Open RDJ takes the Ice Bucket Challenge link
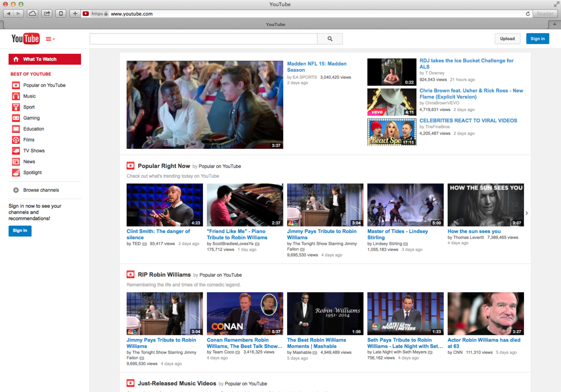The width and height of the screenshot is (561, 392). click(x=466, y=64)
